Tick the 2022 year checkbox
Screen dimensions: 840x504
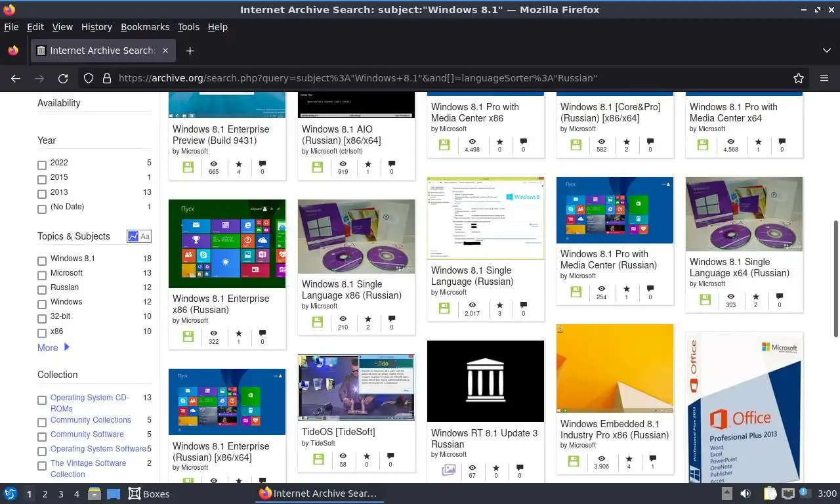click(42, 165)
